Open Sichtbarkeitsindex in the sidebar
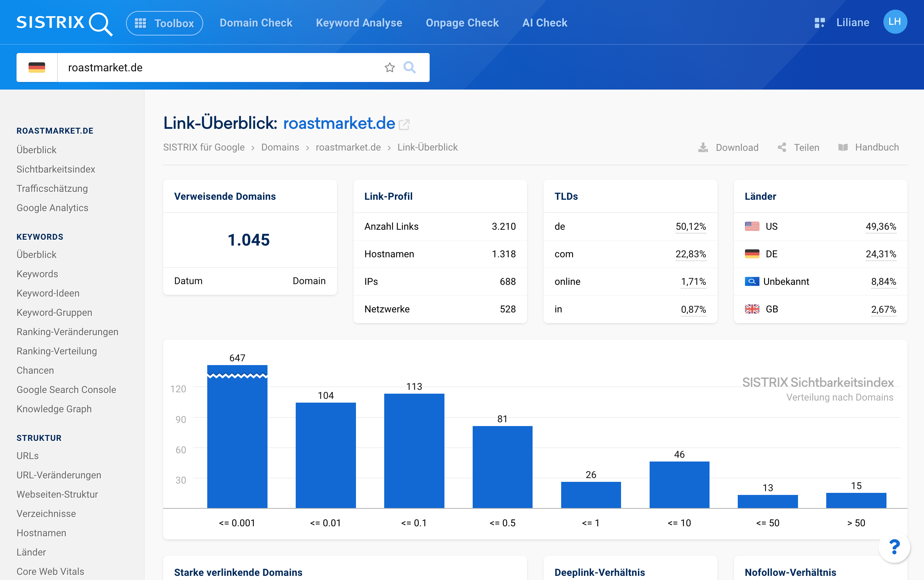The width and height of the screenshot is (924, 580). (x=55, y=169)
